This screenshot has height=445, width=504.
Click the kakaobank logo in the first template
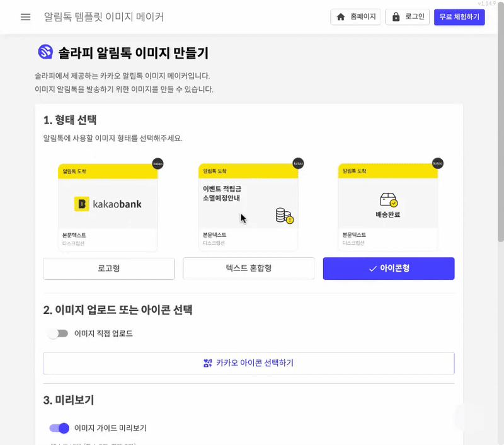point(108,204)
